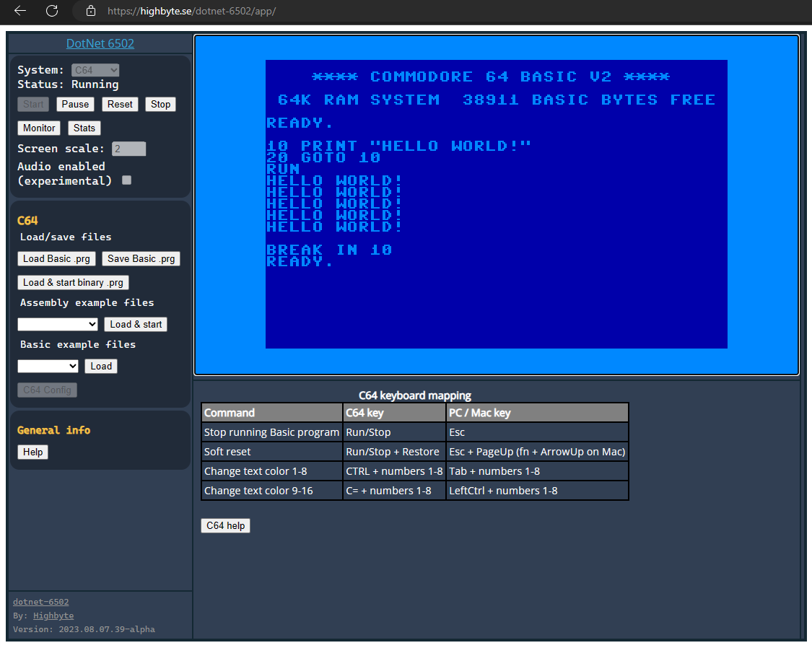Click the C64 help button
812x648 pixels.
225,526
